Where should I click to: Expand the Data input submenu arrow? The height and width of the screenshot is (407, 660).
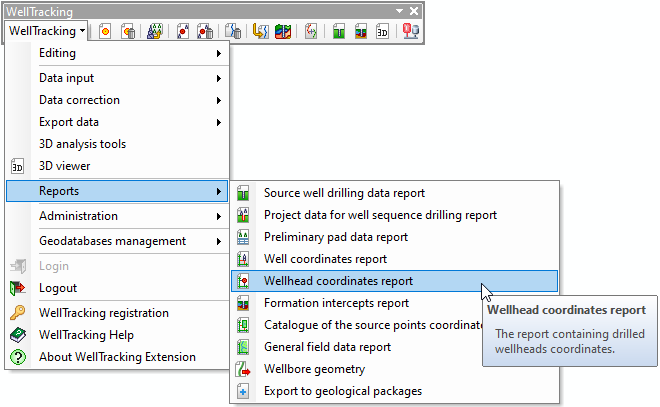tap(219, 78)
